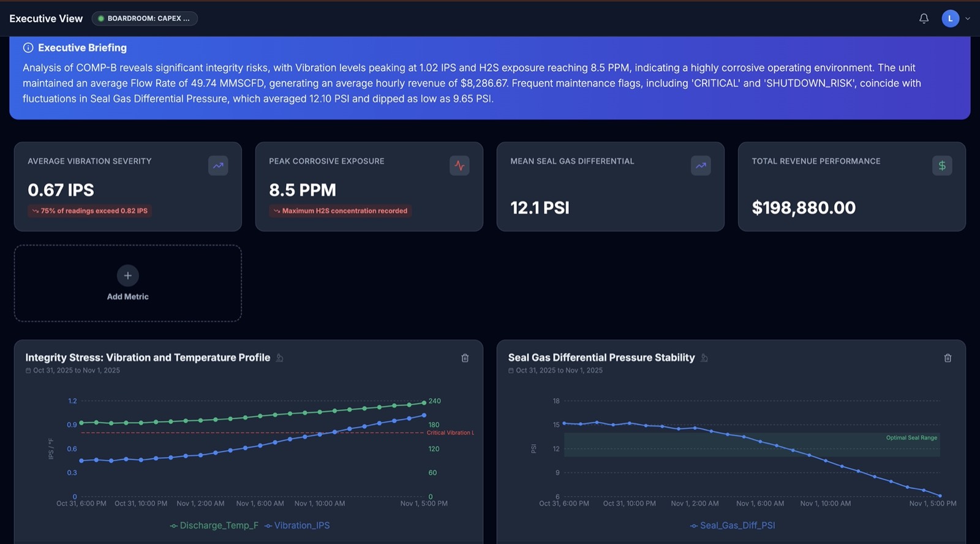
Task: Click the trend icon on Mean Seal Gas Differential
Action: point(701,165)
